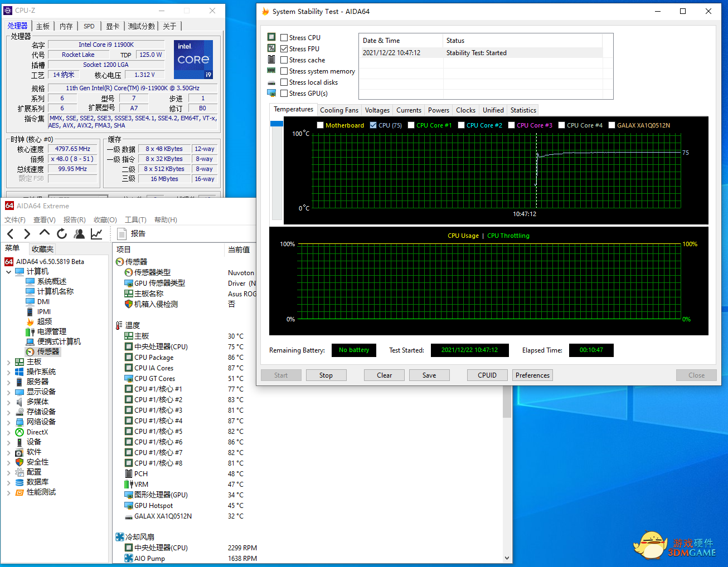
Task: Enable the Stress CPU checkbox
Action: click(284, 38)
